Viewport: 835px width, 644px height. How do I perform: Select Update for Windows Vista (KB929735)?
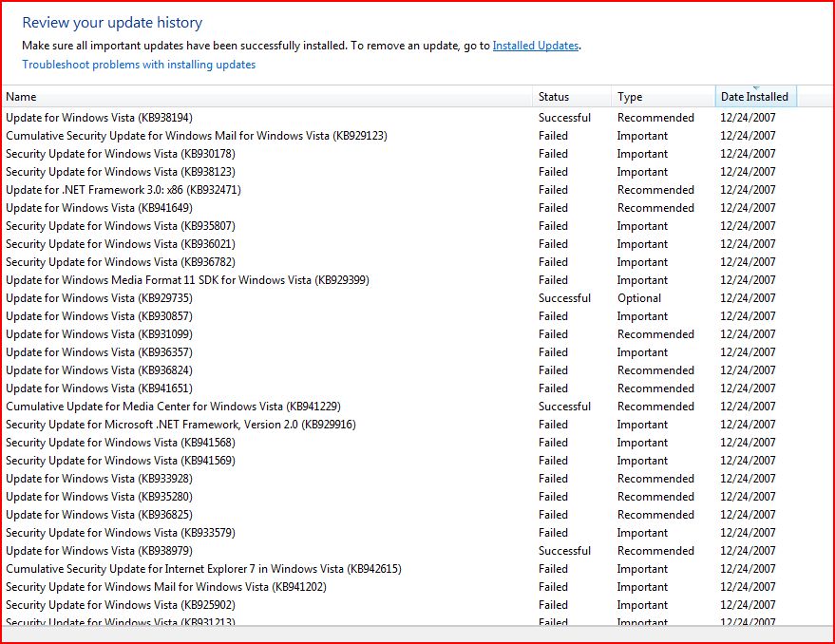point(99,298)
